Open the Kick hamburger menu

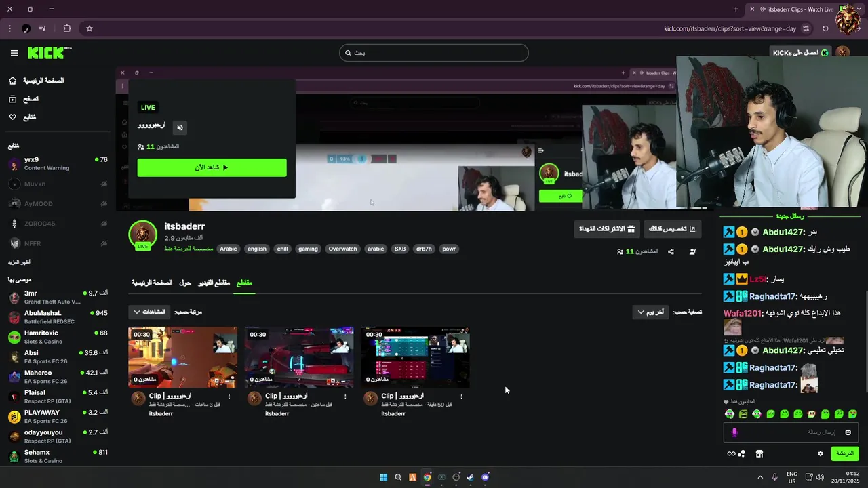point(14,53)
